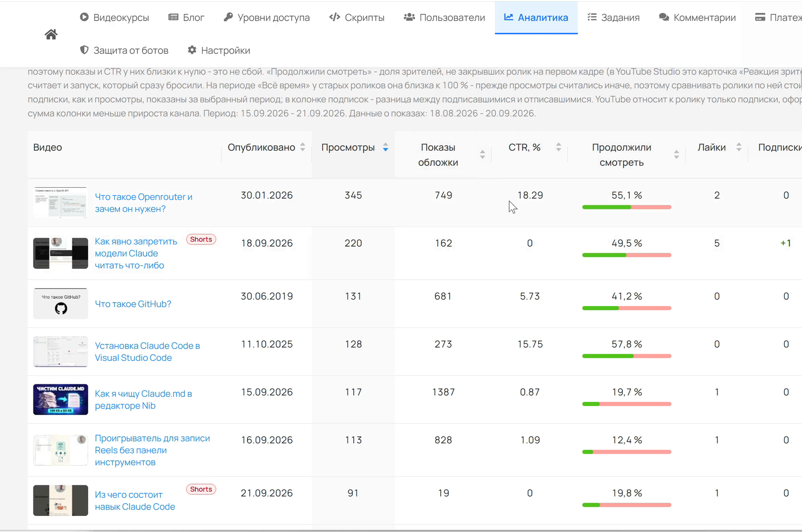
Task: Click the 1387 impressions cell
Action: (x=443, y=392)
